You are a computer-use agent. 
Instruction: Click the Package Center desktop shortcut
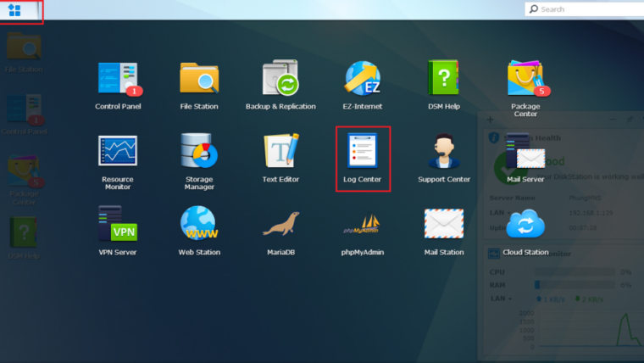click(24, 180)
